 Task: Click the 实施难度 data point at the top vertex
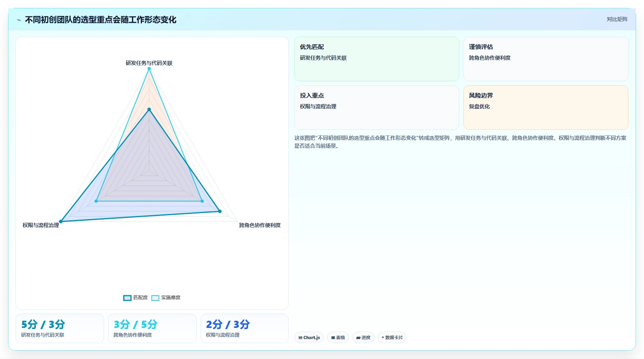point(149,69)
